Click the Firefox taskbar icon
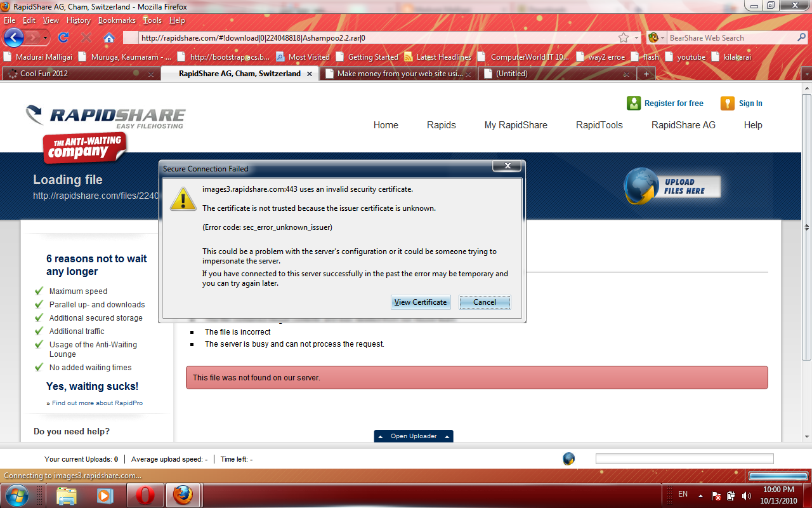The width and height of the screenshot is (812, 508). click(183, 495)
